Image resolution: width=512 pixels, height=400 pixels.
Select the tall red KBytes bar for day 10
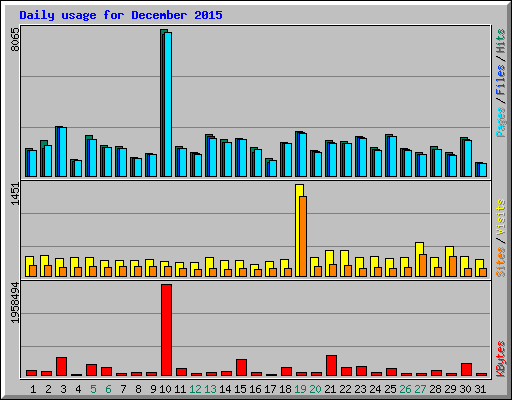[x=167, y=330]
